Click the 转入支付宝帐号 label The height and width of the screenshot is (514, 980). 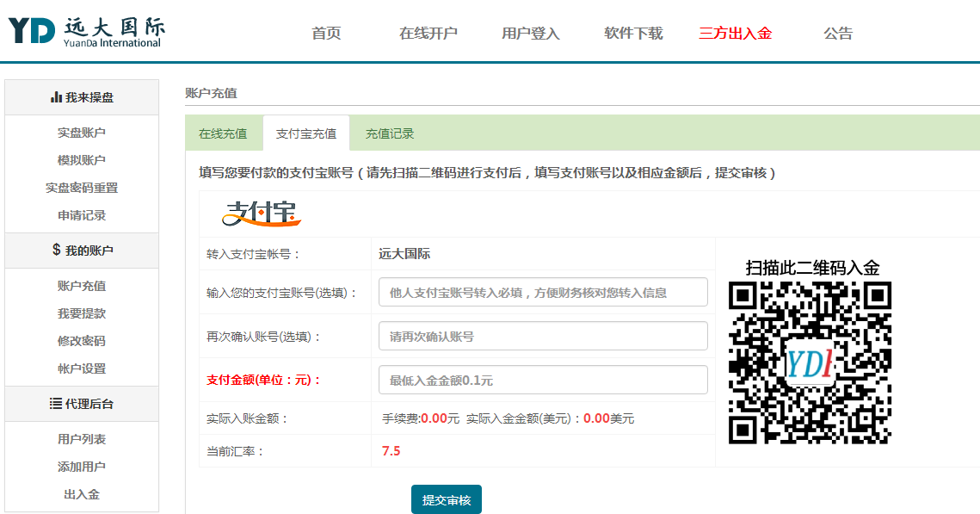click(253, 254)
